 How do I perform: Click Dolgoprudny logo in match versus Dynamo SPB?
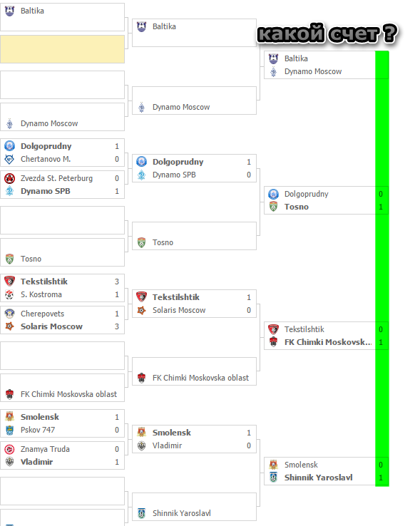tap(142, 162)
